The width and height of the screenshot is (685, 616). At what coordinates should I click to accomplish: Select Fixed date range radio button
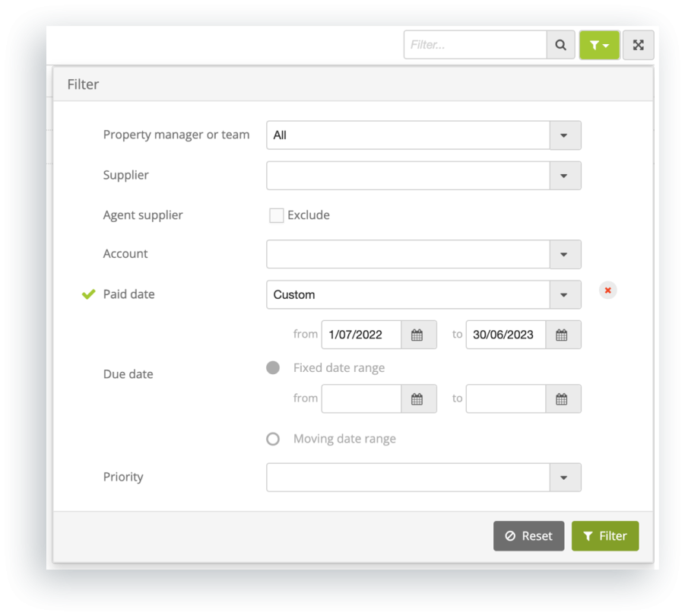pos(273,368)
